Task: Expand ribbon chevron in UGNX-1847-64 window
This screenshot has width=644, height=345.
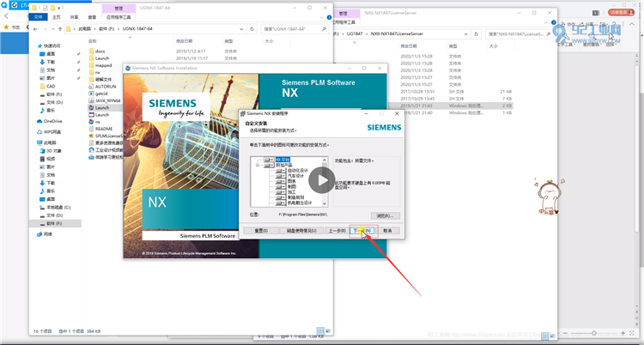Action: 322,17
